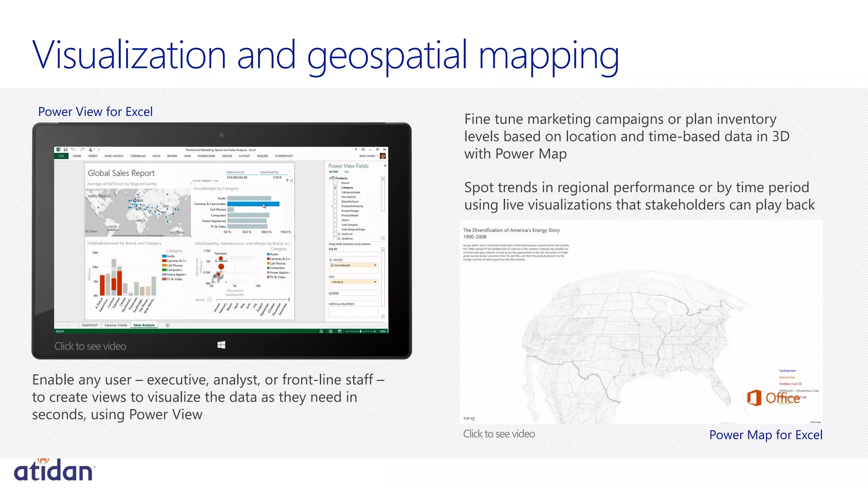Click the bing logo on Power Map
The height and width of the screenshot is (488, 868).
[x=469, y=418]
